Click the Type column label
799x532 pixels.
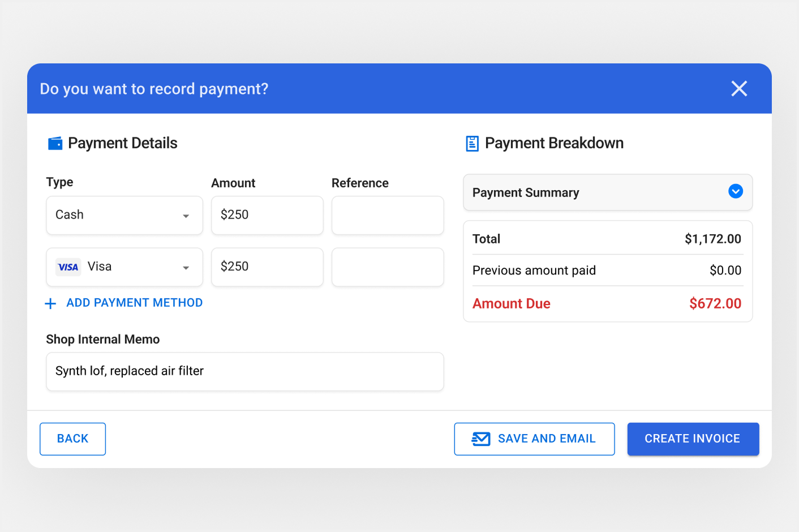click(x=59, y=182)
